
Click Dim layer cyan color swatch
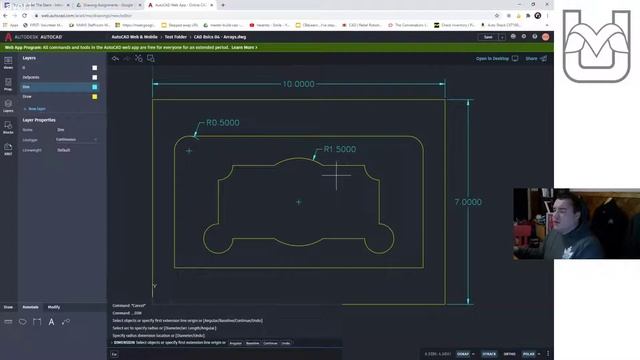(95, 87)
